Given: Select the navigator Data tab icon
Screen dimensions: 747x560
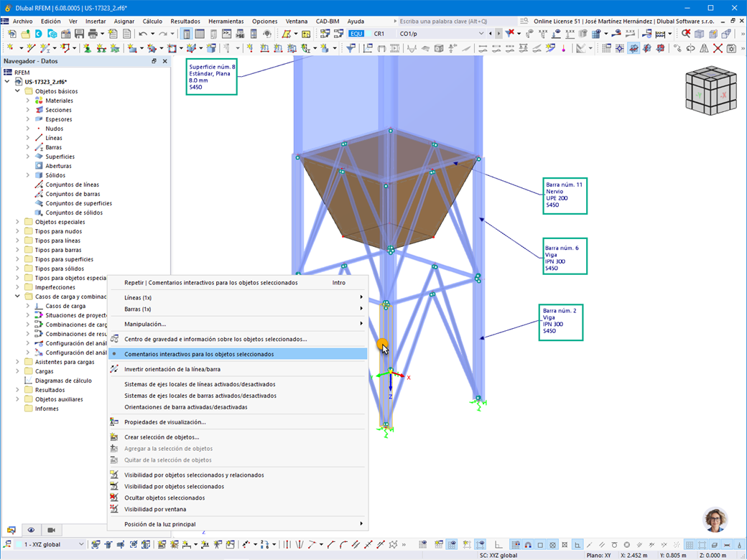Looking at the screenshot, I should (11, 530).
